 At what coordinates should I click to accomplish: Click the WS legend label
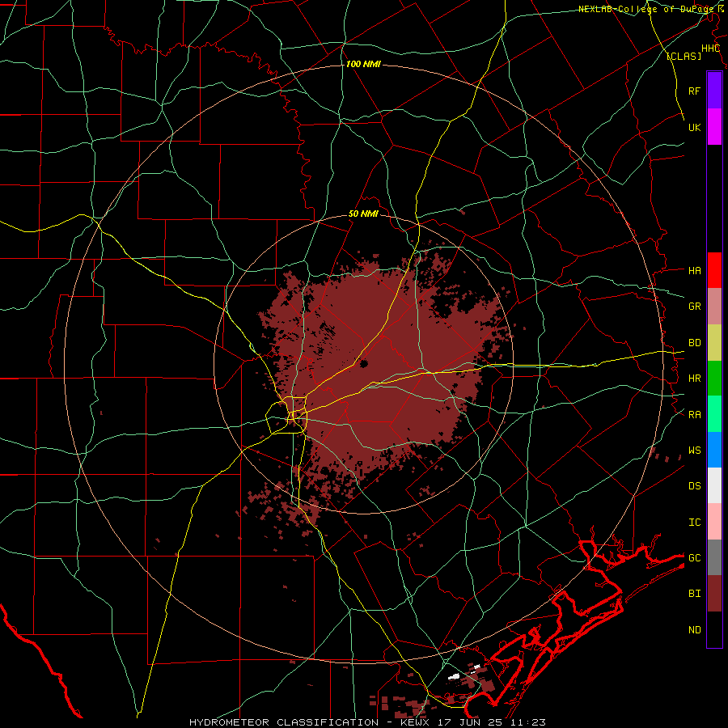(x=694, y=450)
